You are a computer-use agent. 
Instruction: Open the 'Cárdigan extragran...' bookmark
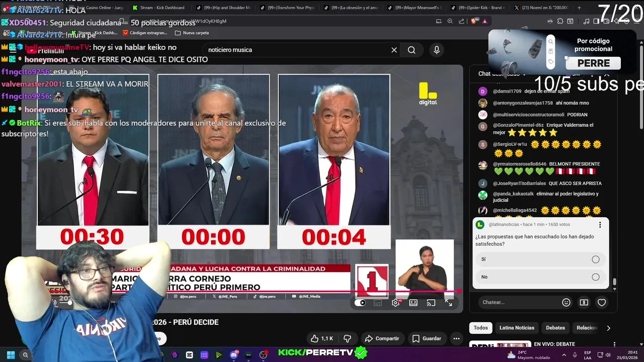click(145, 33)
